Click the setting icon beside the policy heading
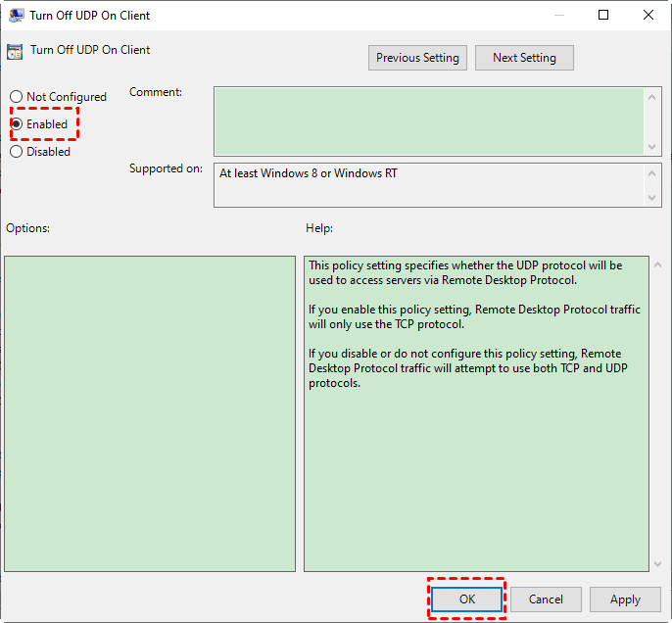Image resolution: width=672 pixels, height=623 pixels. click(x=15, y=52)
